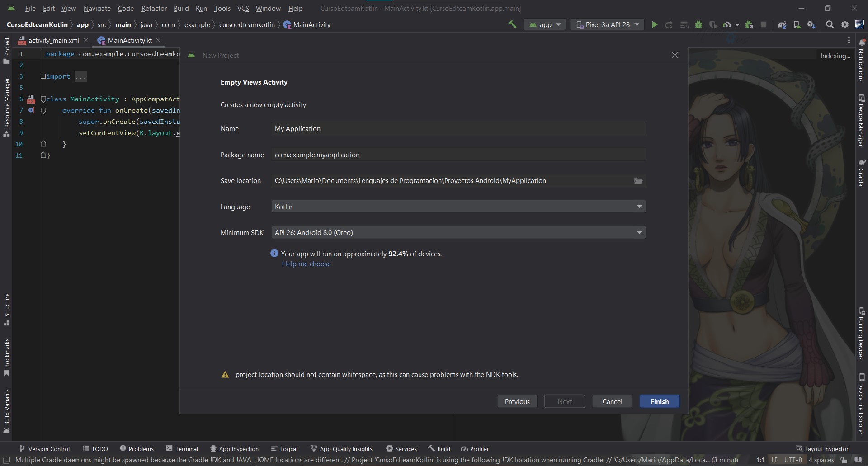Click the Search Everywhere magnifier icon
The width and height of the screenshot is (868, 466).
click(830, 24)
